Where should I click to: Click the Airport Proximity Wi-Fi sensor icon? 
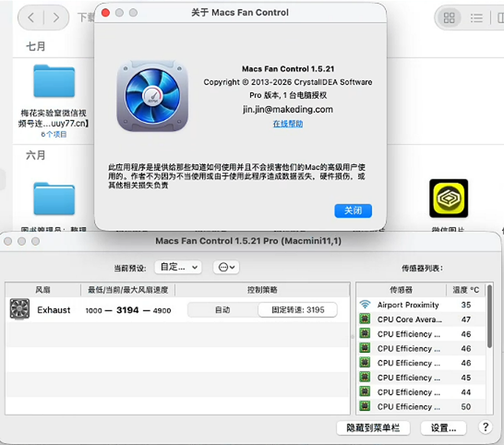point(365,304)
